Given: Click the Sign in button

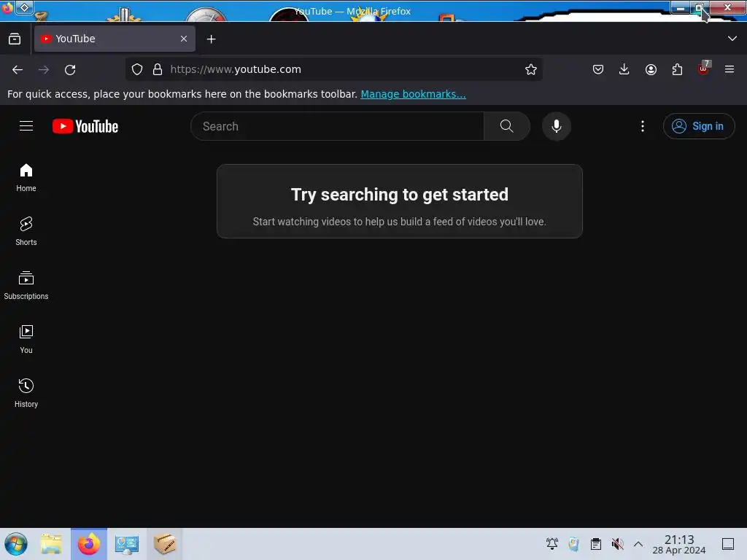Looking at the screenshot, I should [698, 126].
